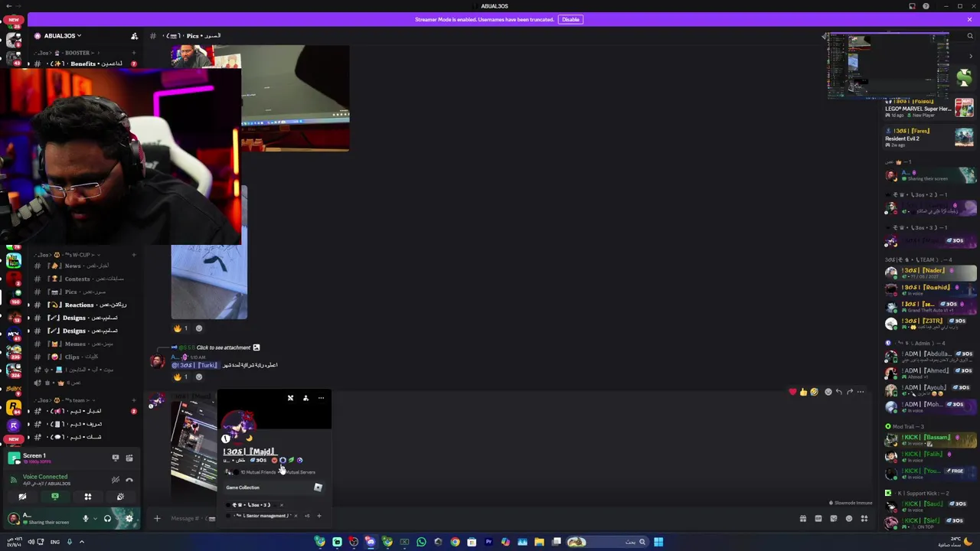980x551 pixels.
Task: Open the soundboard button in the voice panel
Action: 120,497
